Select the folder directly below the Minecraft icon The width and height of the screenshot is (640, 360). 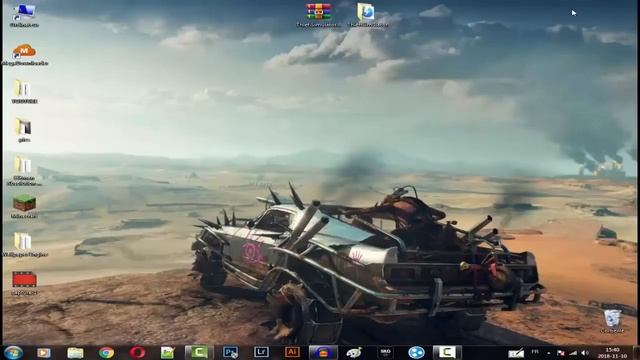pyautogui.click(x=24, y=245)
